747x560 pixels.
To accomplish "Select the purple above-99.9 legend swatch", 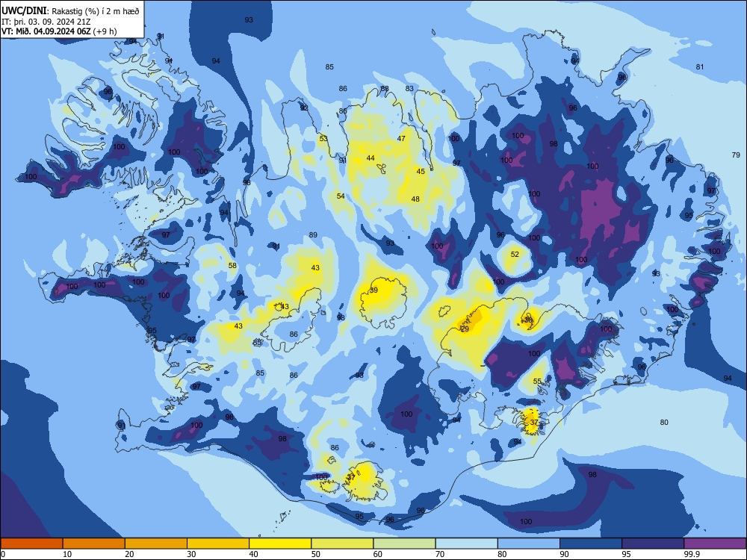I will (715, 544).
